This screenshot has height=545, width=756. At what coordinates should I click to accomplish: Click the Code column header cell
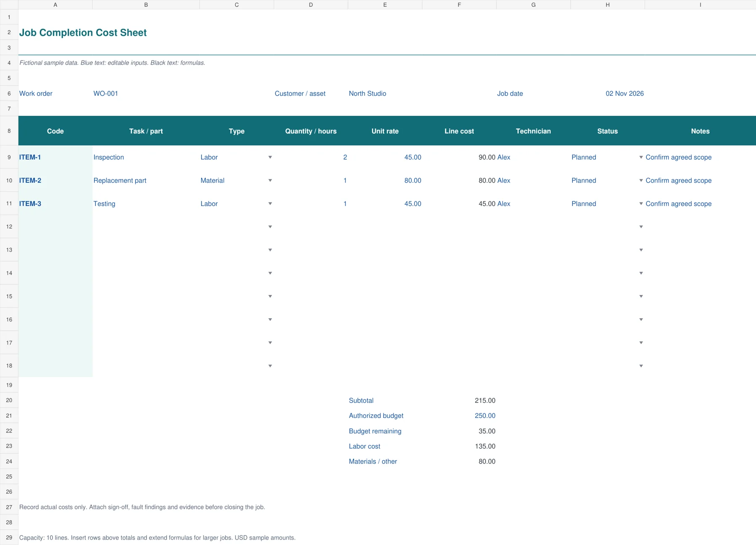[55, 131]
